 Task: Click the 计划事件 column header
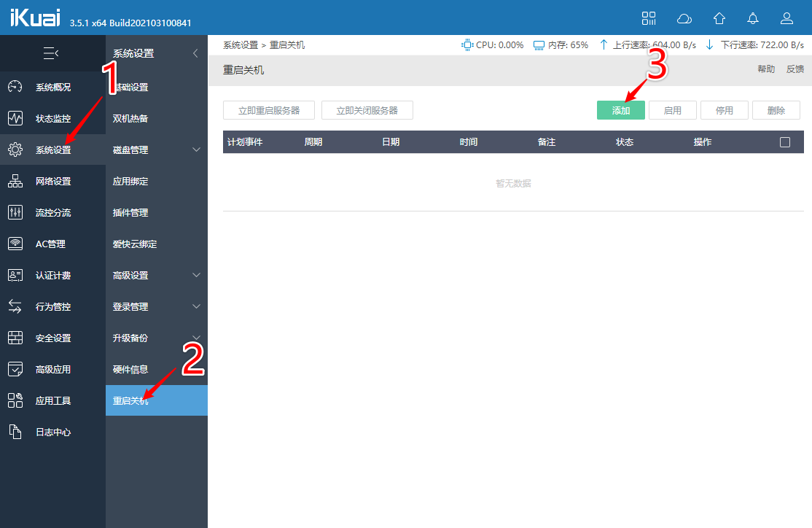(x=245, y=142)
